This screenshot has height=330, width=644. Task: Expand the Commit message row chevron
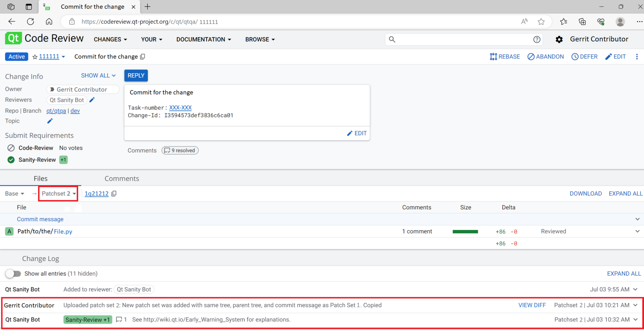coord(637,219)
